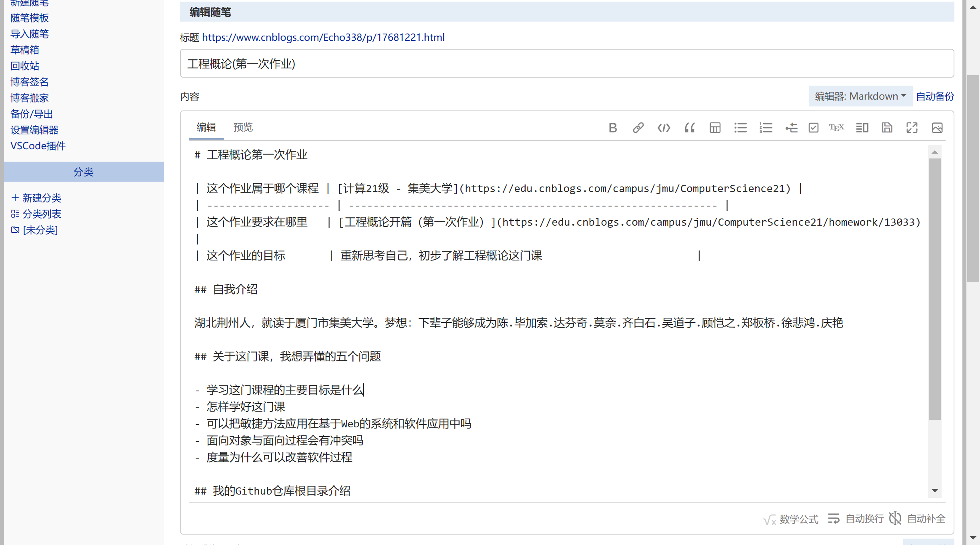The width and height of the screenshot is (980, 545).
Task: Insert numbered list from toolbar
Action: click(766, 128)
